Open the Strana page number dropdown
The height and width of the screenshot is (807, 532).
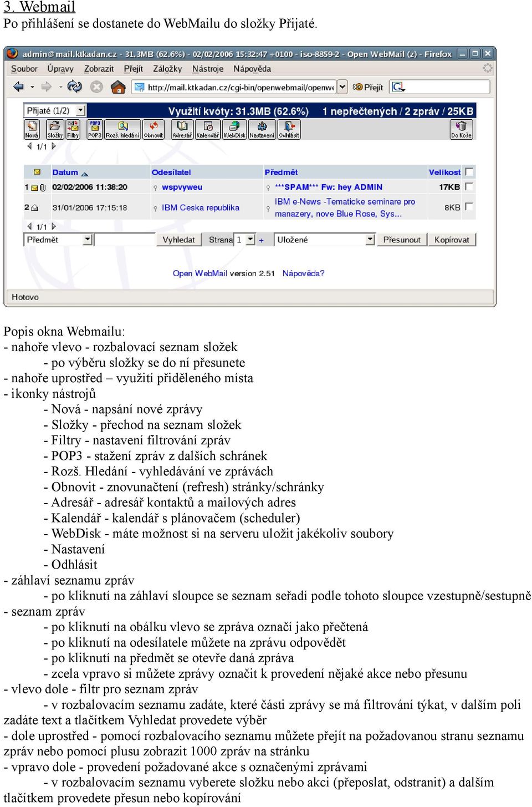[250, 240]
